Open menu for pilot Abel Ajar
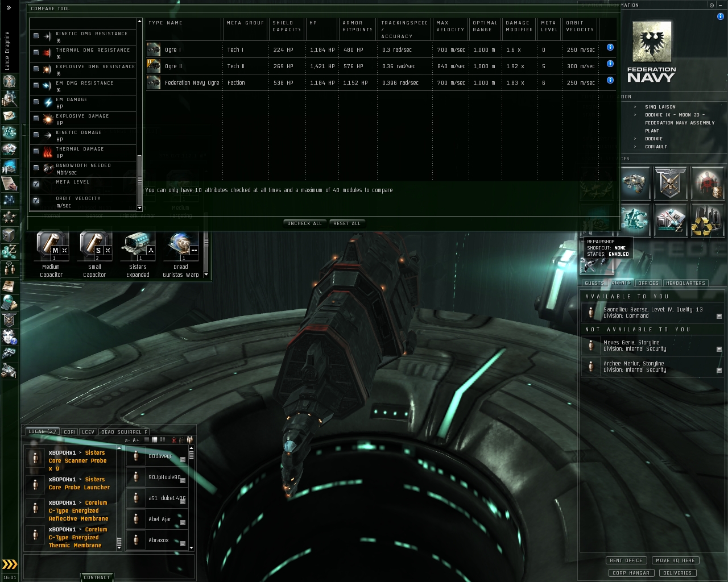The image size is (728, 582). (x=183, y=523)
